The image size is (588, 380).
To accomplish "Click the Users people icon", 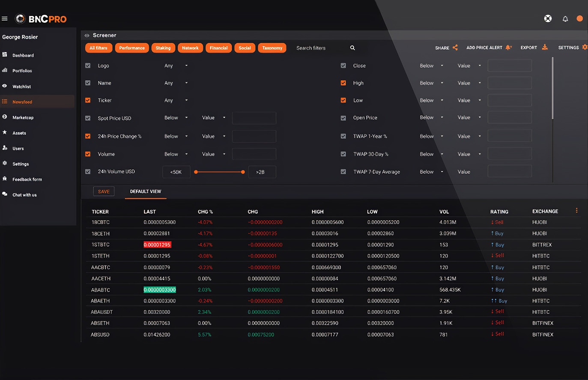I will pos(5,148).
